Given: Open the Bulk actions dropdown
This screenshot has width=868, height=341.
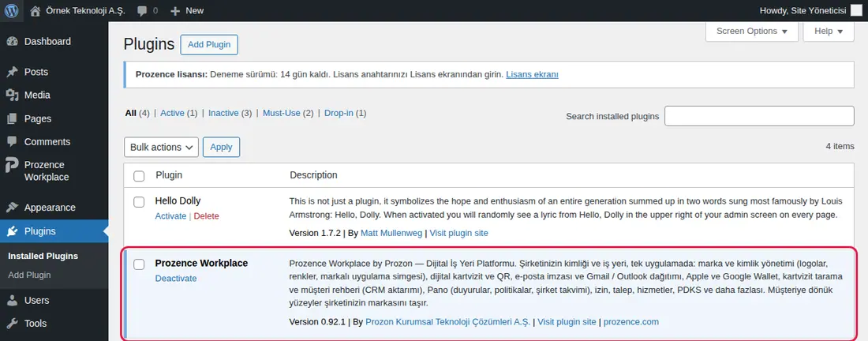Looking at the screenshot, I should coord(161,148).
